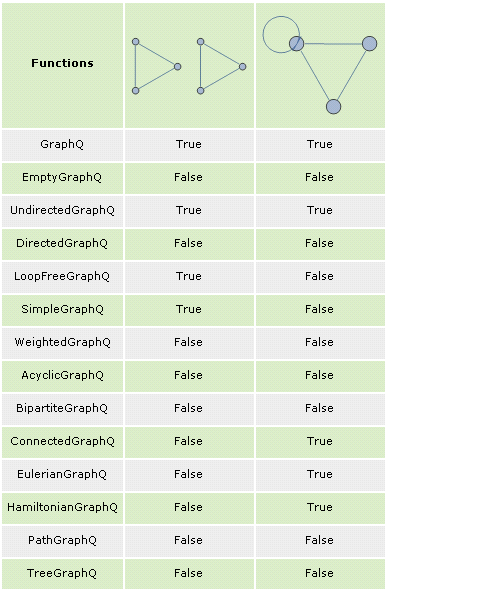Click the two-triangles disconnected graph thumbnail
Image resolution: width=500 pixels, height=593 pixels.
pyautogui.click(x=189, y=66)
